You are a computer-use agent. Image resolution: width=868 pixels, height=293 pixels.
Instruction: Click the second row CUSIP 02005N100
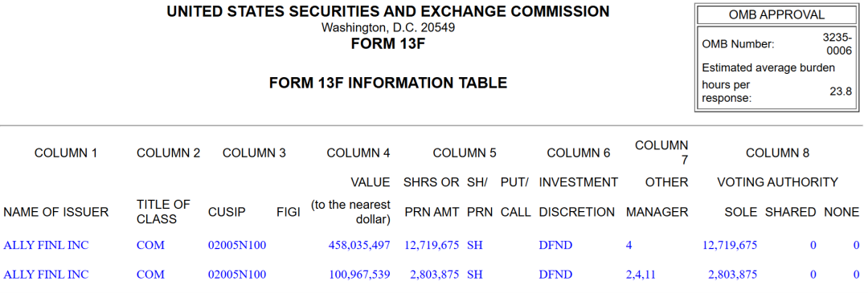click(x=237, y=275)
